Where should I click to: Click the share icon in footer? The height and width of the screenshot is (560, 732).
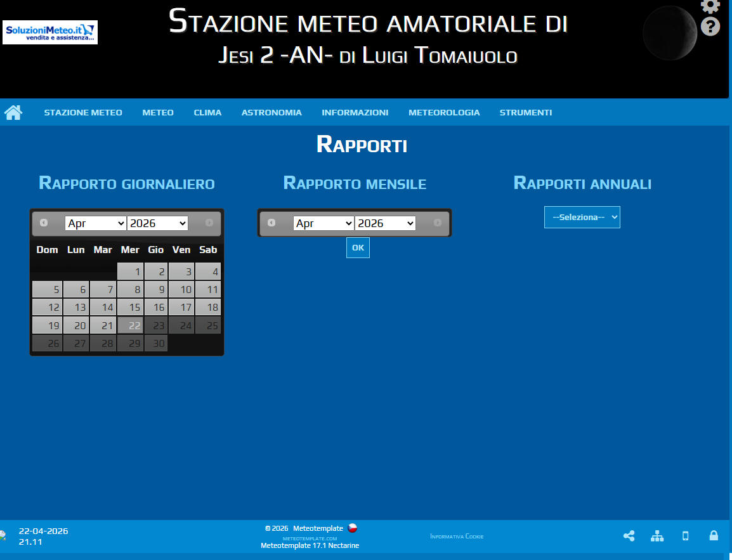click(629, 536)
